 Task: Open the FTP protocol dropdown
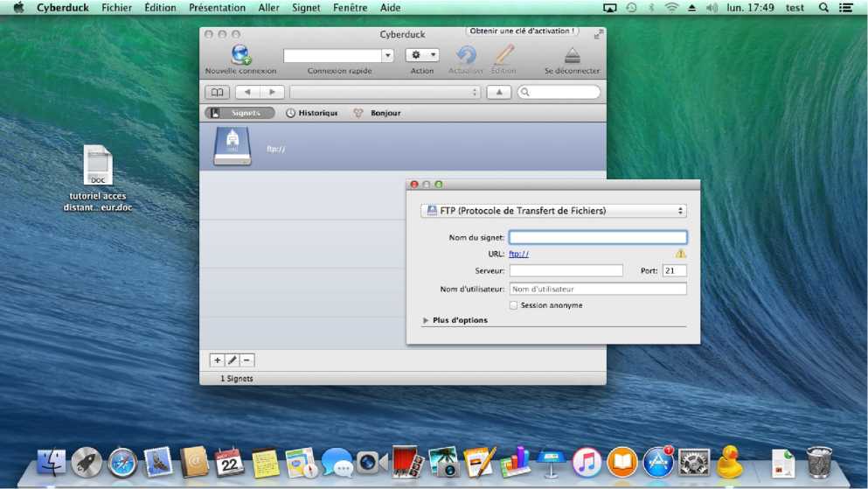553,211
